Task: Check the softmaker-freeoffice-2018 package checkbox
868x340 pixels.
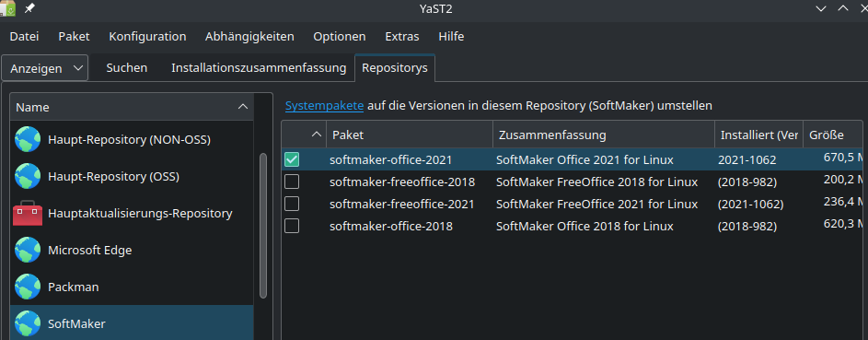Action: [x=292, y=182]
